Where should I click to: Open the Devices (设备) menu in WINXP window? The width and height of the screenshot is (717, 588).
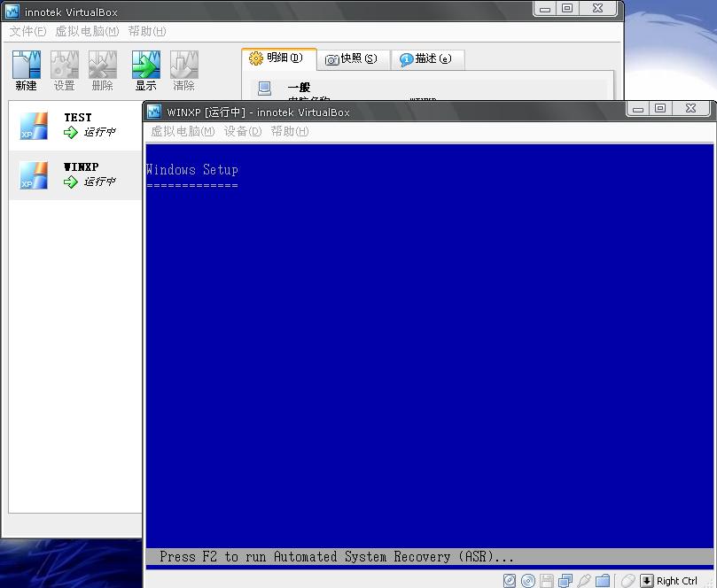[x=243, y=132]
